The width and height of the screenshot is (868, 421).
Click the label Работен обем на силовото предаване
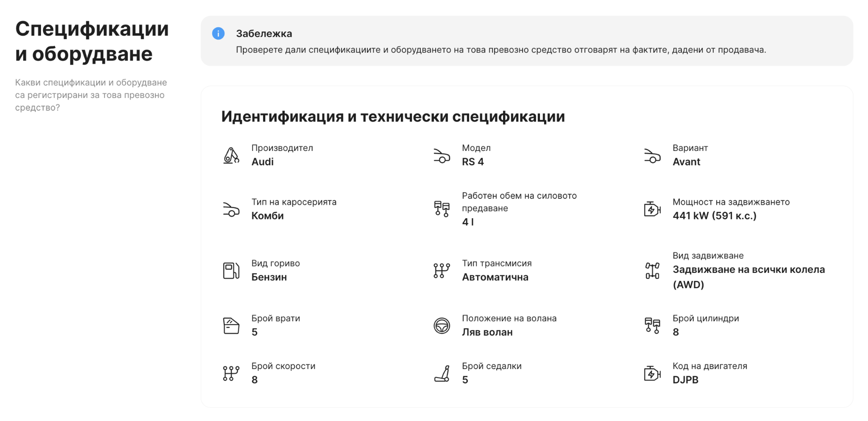pyautogui.click(x=519, y=202)
